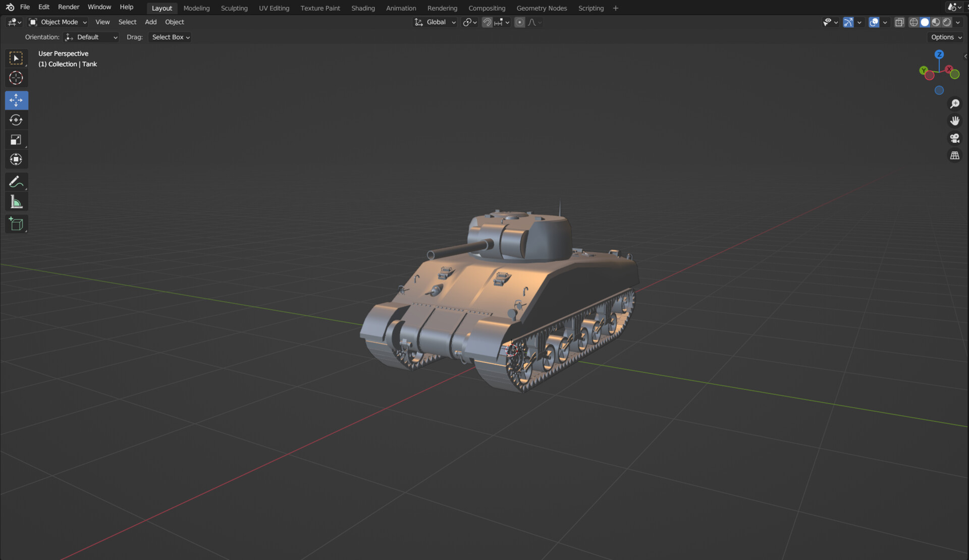Select the Move tool
The height and width of the screenshot is (560, 969).
pos(16,100)
